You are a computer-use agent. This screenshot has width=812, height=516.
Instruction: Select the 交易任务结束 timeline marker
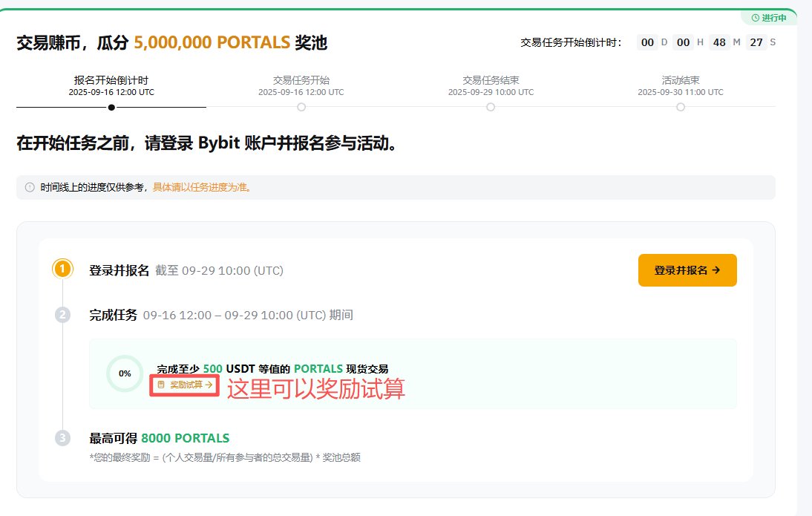click(x=491, y=107)
